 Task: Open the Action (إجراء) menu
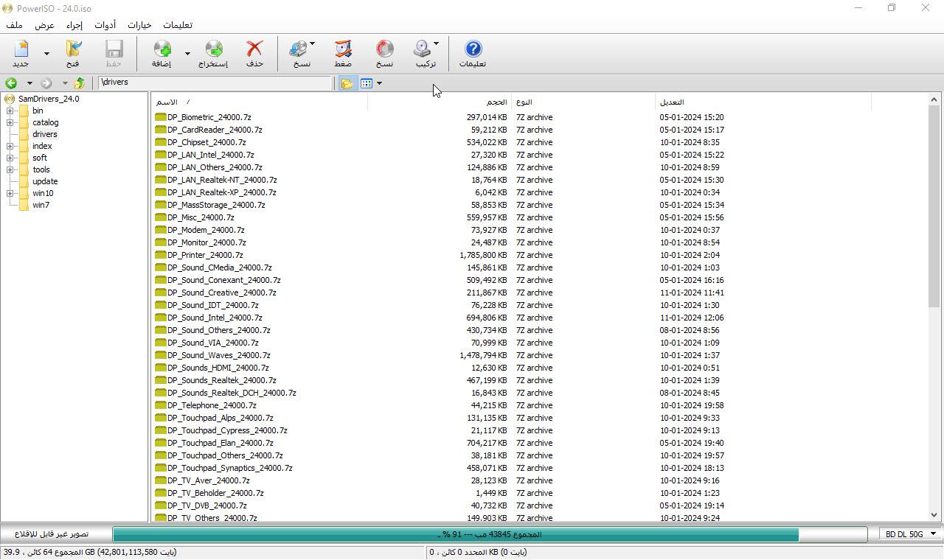pyautogui.click(x=74, y=25)
